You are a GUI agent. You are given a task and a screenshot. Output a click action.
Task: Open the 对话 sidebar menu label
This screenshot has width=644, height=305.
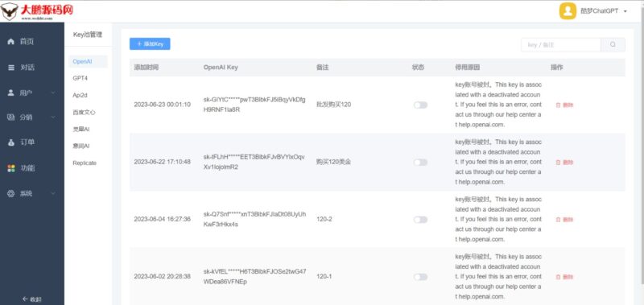click(27, 68)
